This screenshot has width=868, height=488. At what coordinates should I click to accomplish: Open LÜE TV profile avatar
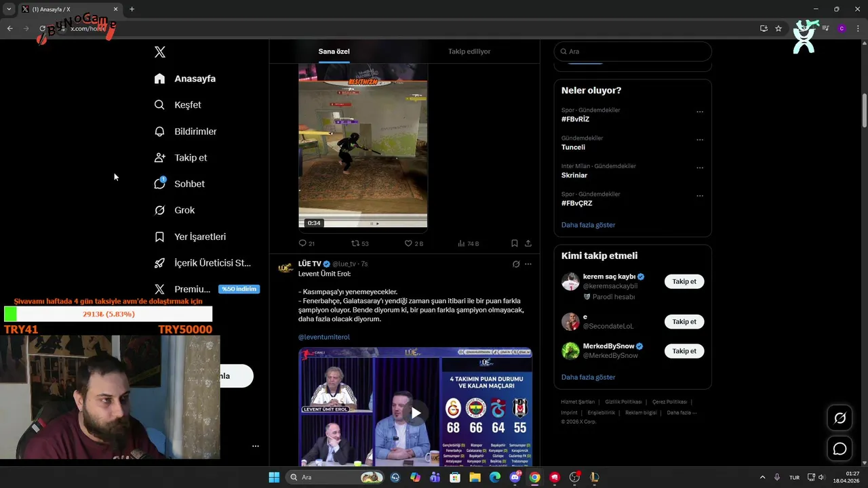285,267
